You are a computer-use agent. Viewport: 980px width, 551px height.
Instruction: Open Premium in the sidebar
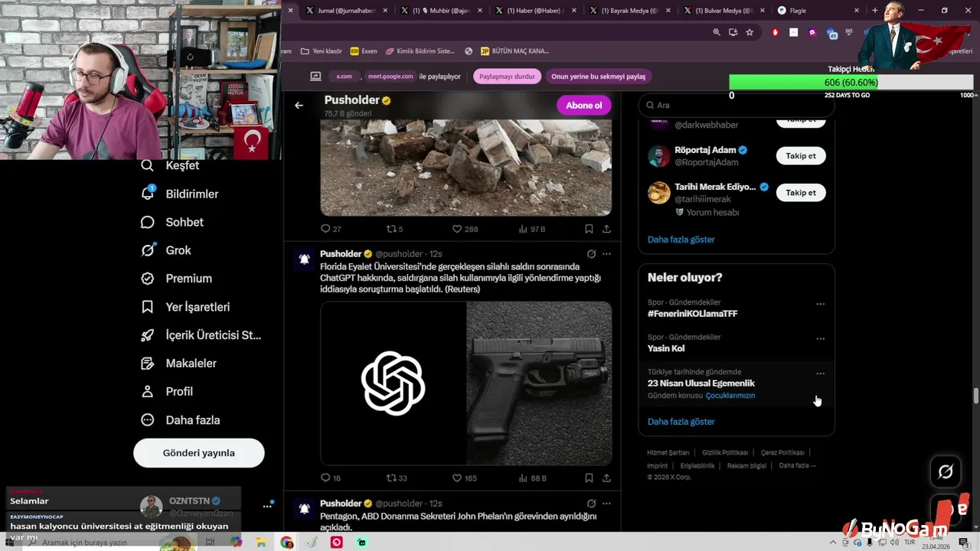[177, 279]
